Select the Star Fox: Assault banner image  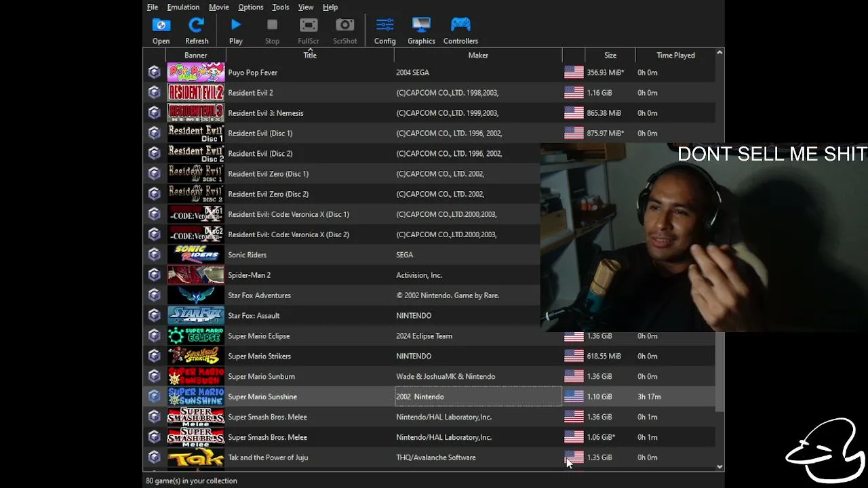196,316
